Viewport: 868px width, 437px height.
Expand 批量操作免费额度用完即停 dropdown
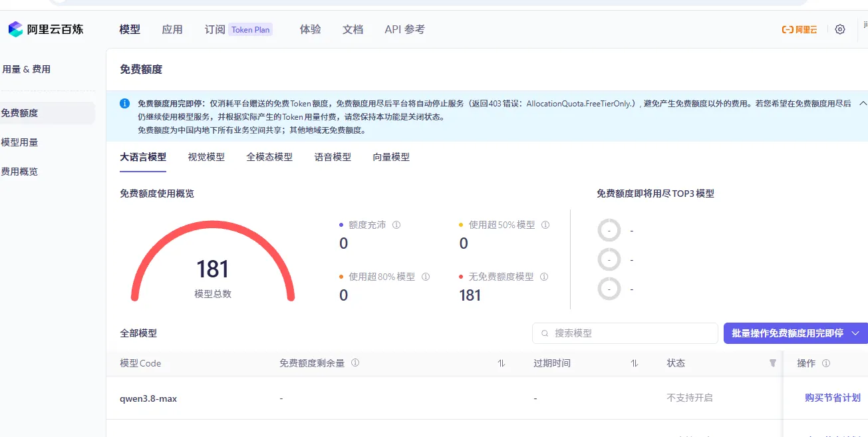point(855,333)
